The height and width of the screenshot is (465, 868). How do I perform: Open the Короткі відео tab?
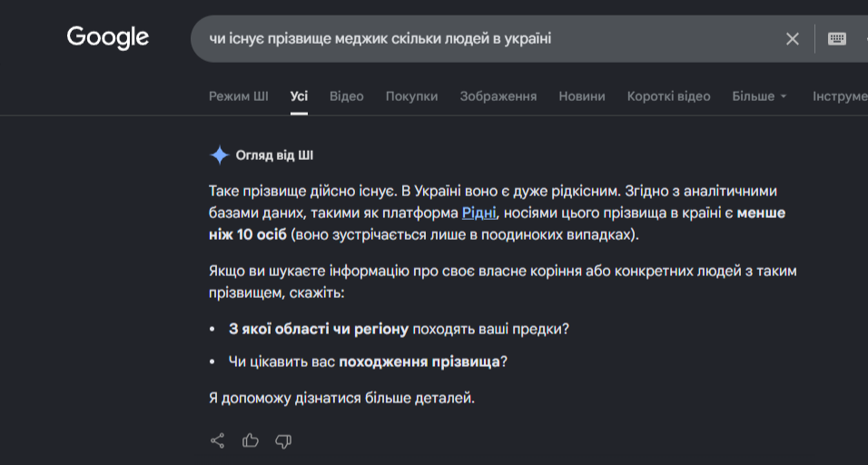click(669, 96)
